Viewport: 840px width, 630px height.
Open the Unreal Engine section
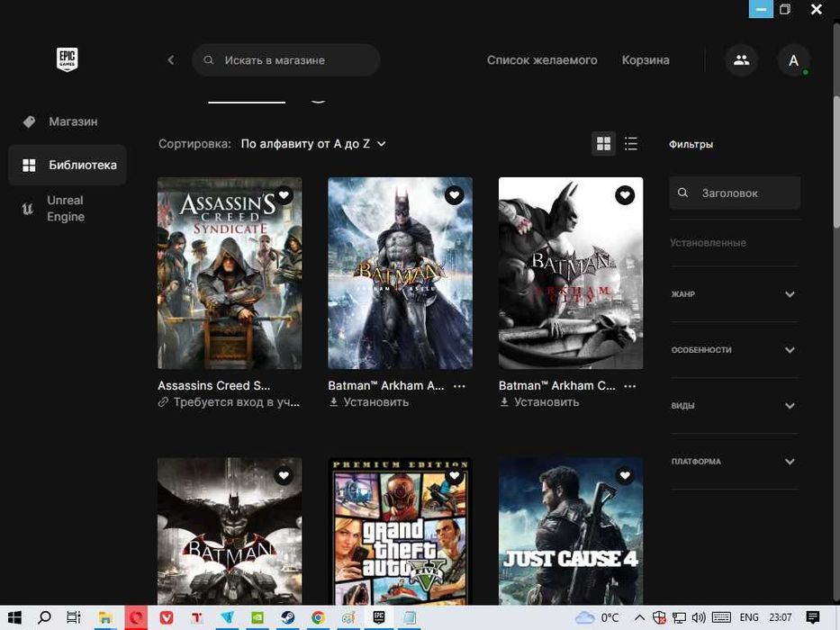[68, 209]
